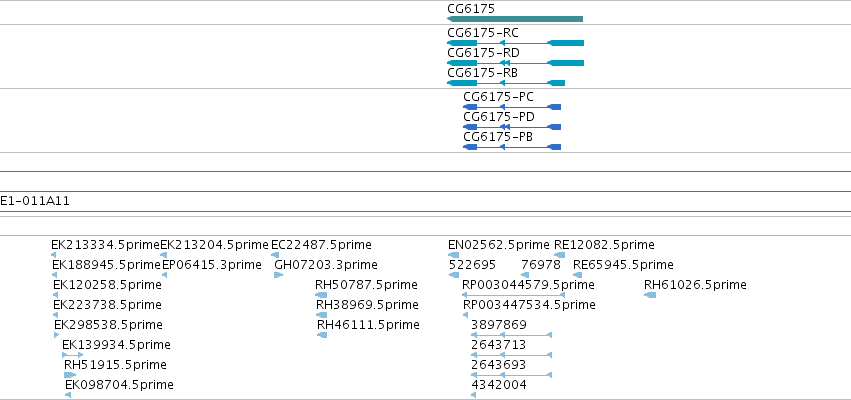Click the RH46111.5prime EST glyph
851x400 pixels.
tap(322, 335)
